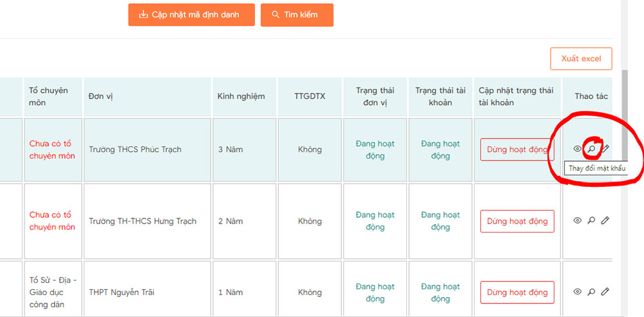This screenshot has height=317, width=644.
Task: Deactivate the TH-THCS Hưng Trạch account
Action: [x=517, y=221]
